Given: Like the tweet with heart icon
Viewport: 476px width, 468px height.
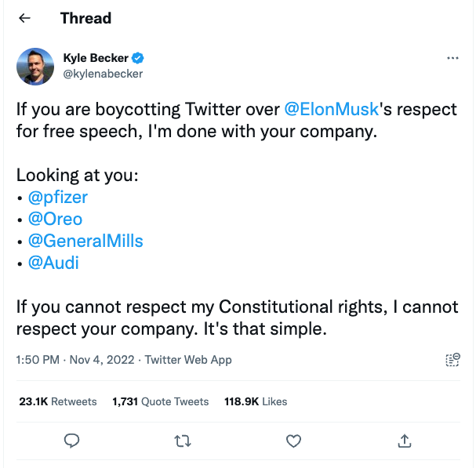Looking at the screenshot, I should [293, 441].
